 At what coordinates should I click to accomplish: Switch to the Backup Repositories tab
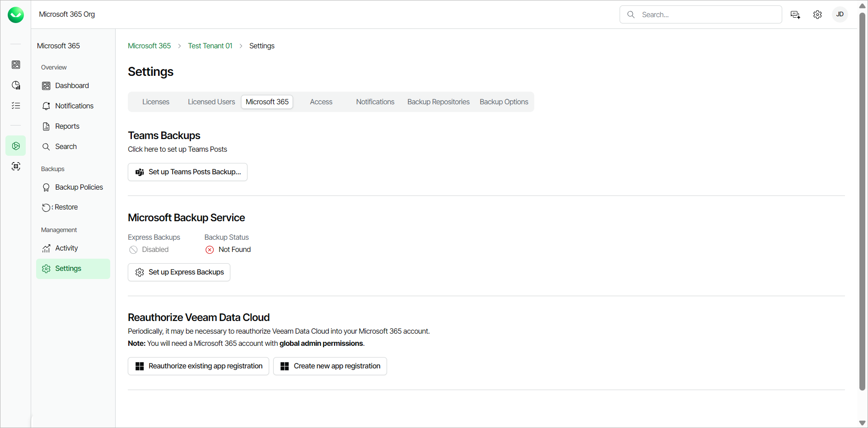439,102
